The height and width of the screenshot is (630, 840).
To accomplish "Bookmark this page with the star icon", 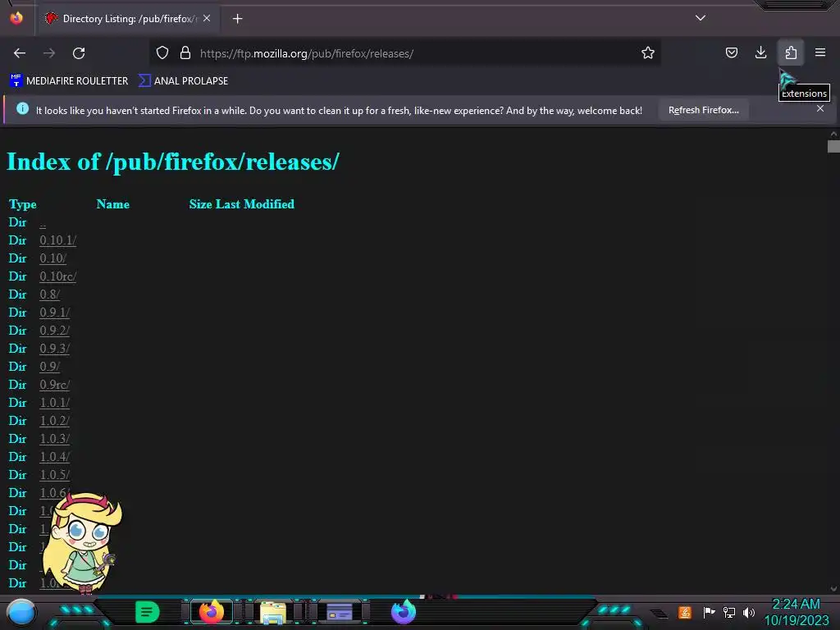I will (x=648, y=53).
